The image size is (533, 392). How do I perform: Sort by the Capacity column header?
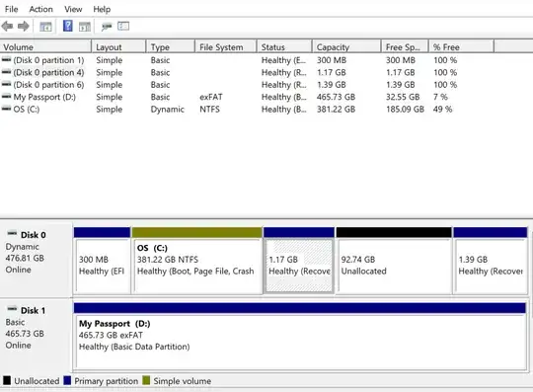coord(346,47)
